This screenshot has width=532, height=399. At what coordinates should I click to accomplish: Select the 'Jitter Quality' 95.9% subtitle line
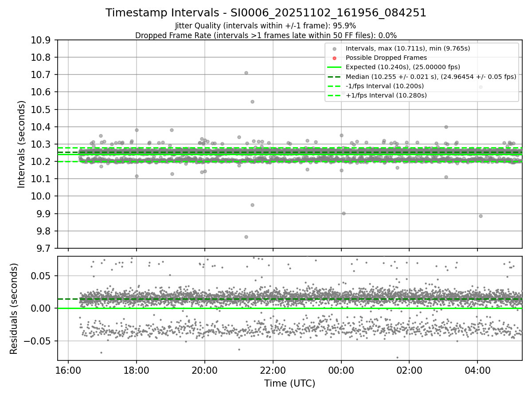coord(266,26)
